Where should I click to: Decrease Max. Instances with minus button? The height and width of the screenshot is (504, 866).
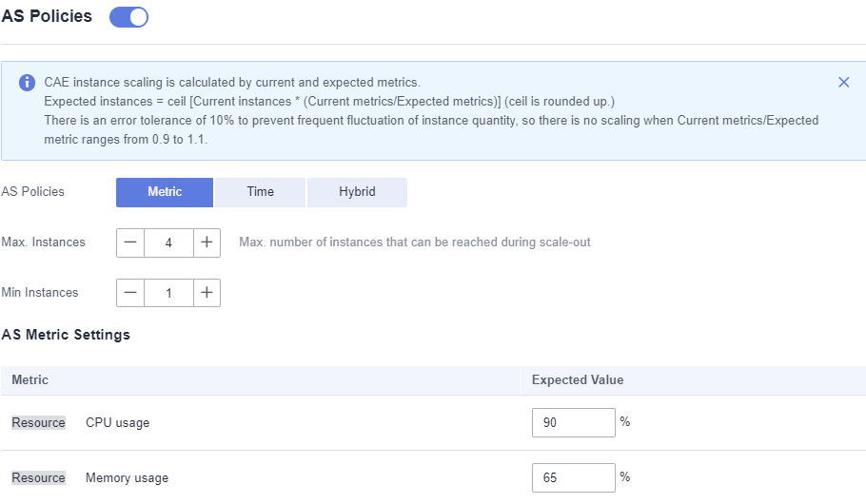130,242
